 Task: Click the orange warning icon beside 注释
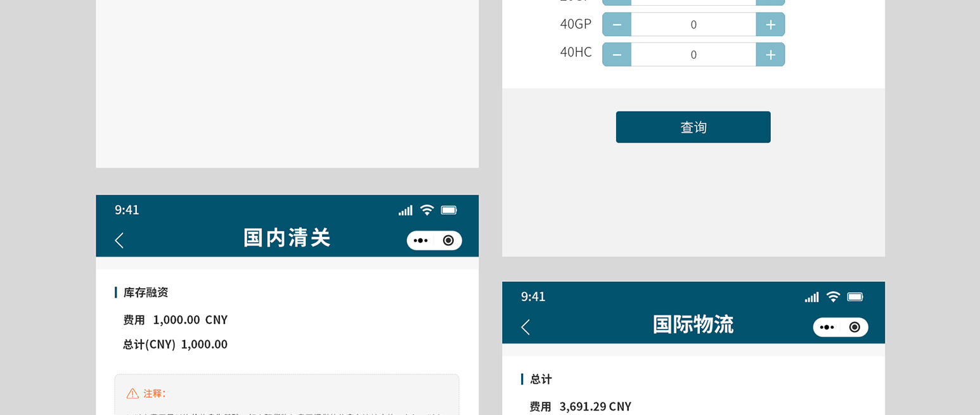132,393
